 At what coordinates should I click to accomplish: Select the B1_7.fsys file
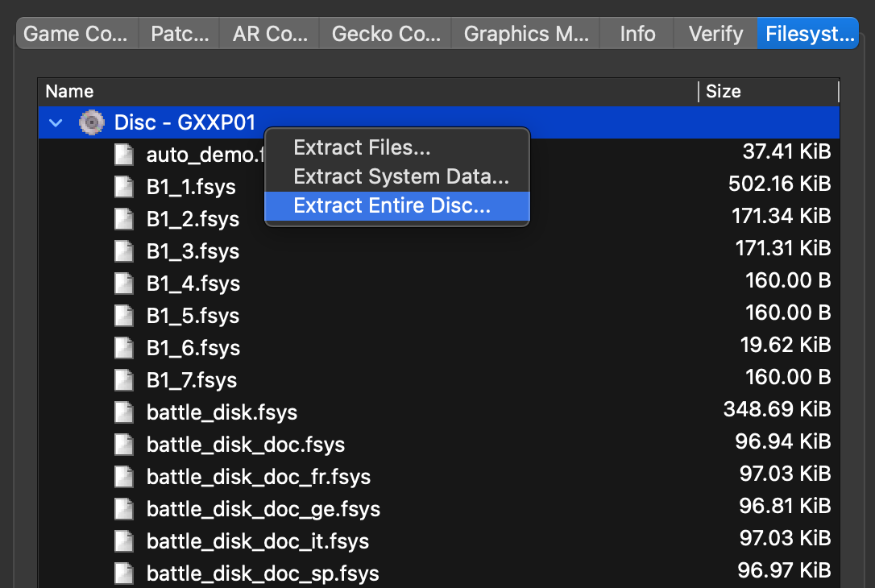[192, 380]
